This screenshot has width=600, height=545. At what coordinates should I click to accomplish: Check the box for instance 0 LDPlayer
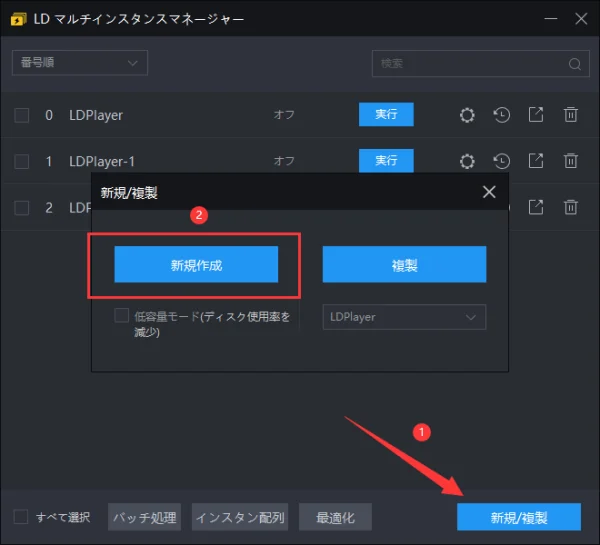21,115
